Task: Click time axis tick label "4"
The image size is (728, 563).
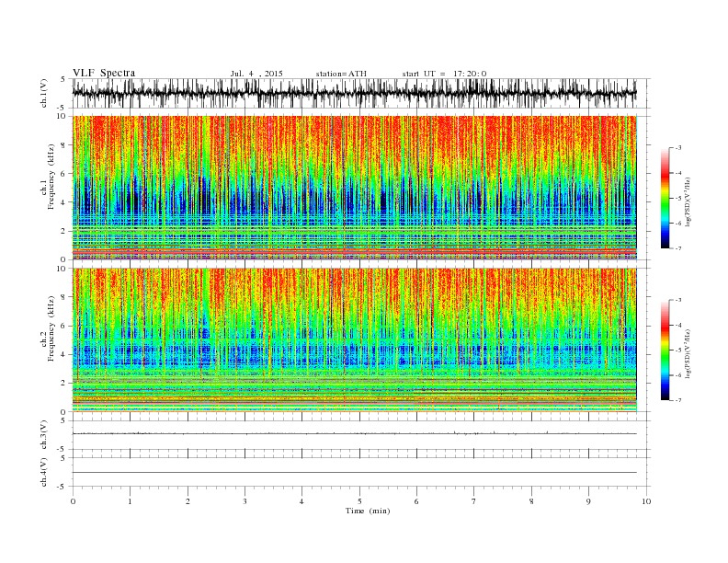Action: pyautogui.click(x=301, y=501)
